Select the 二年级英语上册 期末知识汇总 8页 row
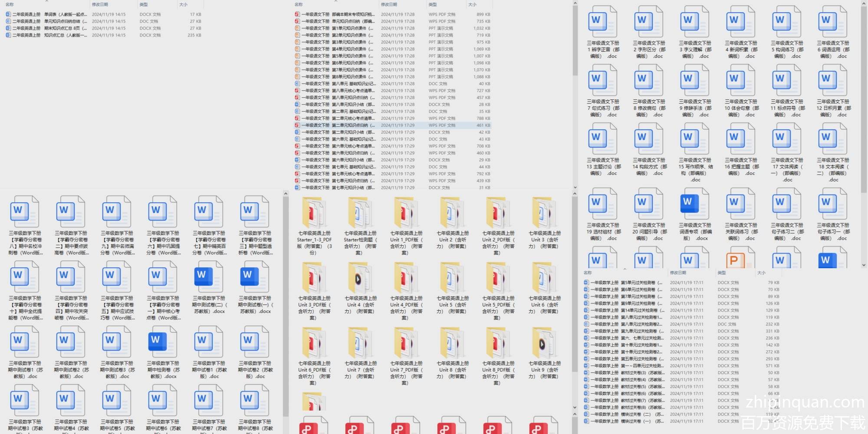This screenshot has width=868, height=434. click(104, 28)
